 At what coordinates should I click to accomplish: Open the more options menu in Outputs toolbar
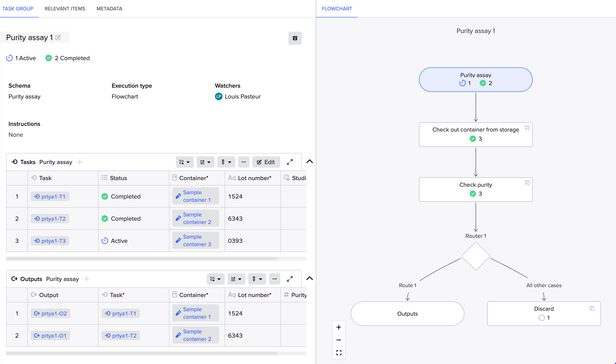(274, 279)
